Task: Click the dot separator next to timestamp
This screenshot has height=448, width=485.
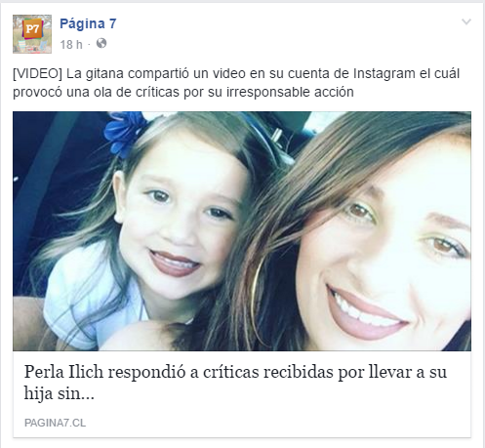Action: [x=89, y=44]
